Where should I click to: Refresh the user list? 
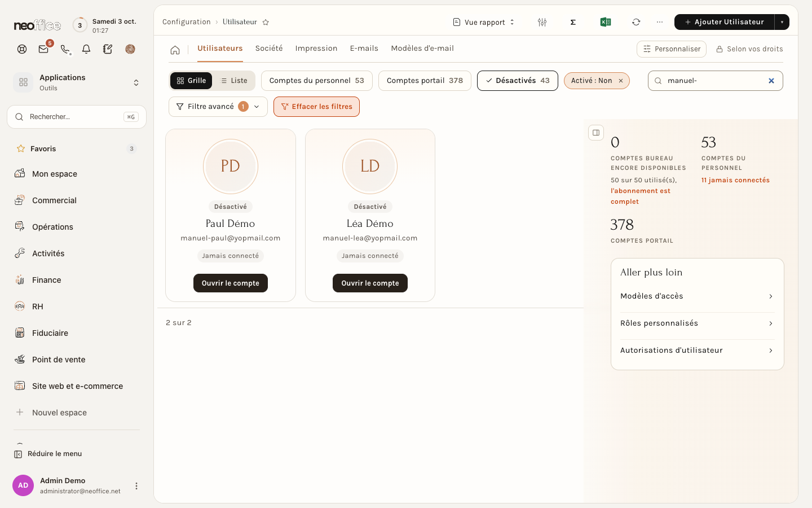pyautogui.click(x=636, y=22)
